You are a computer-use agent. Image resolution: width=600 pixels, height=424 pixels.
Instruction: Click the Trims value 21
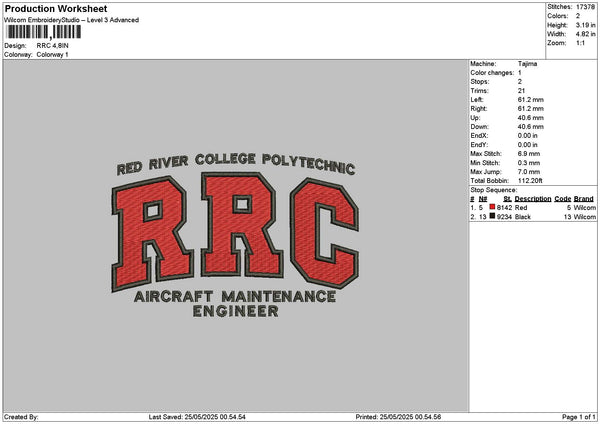(521, 91)
